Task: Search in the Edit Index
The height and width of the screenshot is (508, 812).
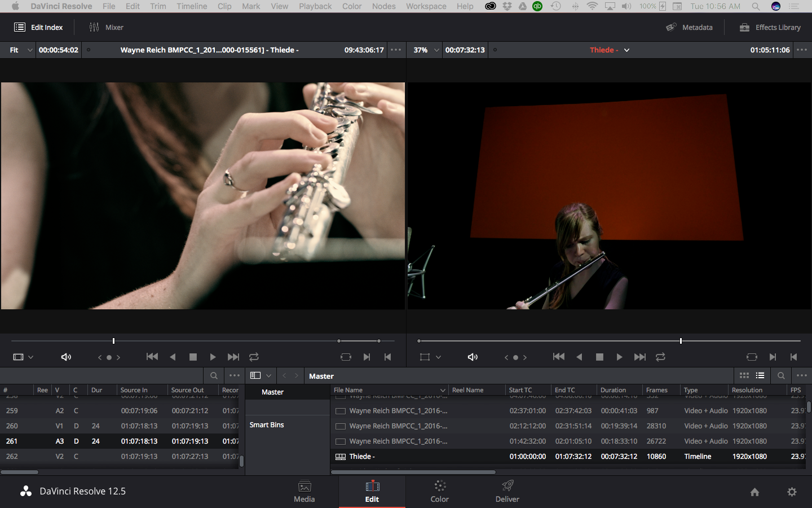Action: pos(214,375)
